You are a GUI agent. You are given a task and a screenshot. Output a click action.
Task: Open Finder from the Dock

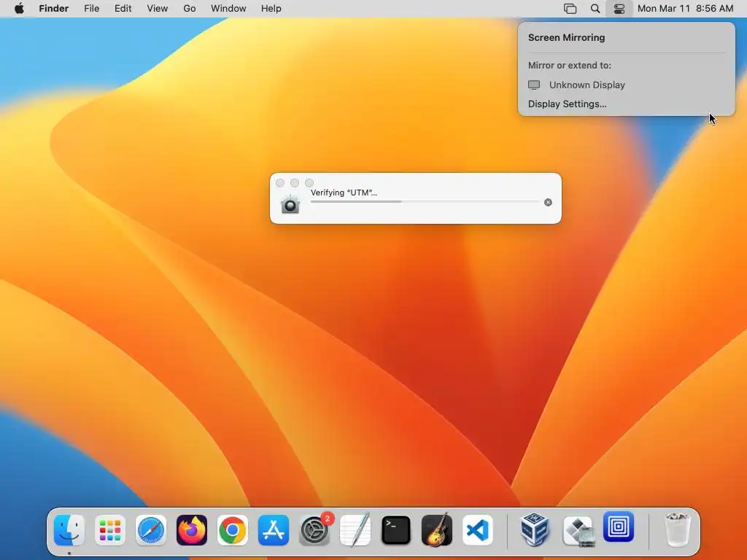tap(69, 530)
